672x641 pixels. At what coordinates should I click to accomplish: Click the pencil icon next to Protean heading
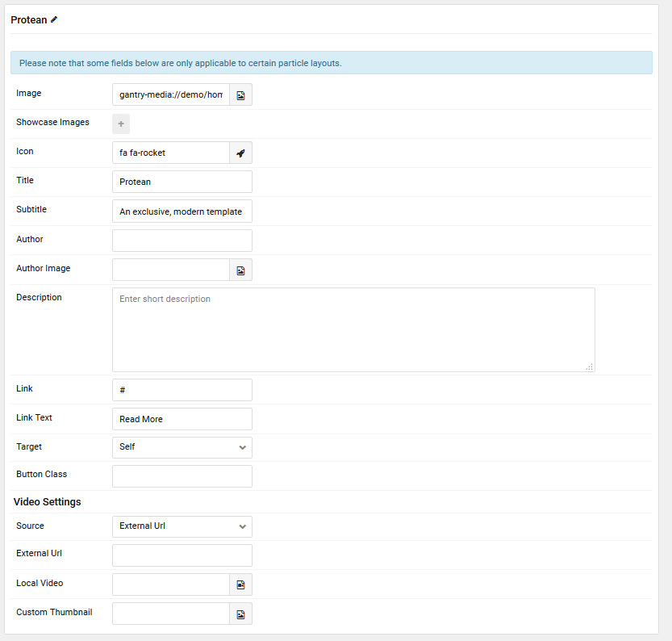pos(54,19)
